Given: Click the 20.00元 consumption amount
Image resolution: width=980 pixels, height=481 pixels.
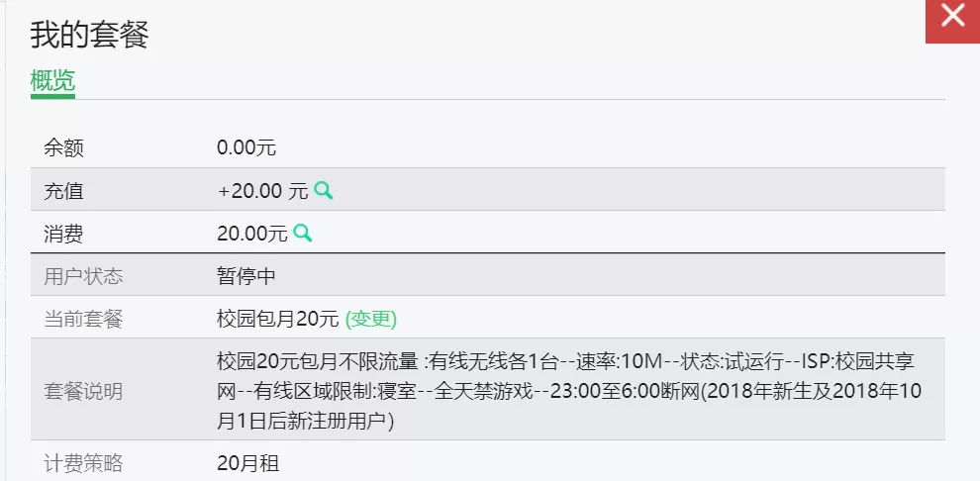Looking at the screenshot, I should [252, 234].
